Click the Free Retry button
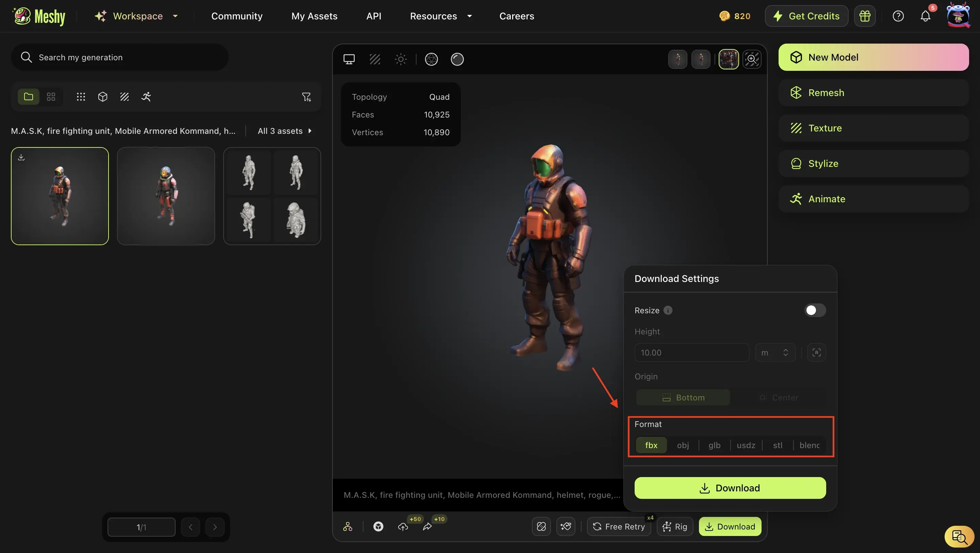The width and height of the screenshot is (980, 553). [x=619, y=527]
